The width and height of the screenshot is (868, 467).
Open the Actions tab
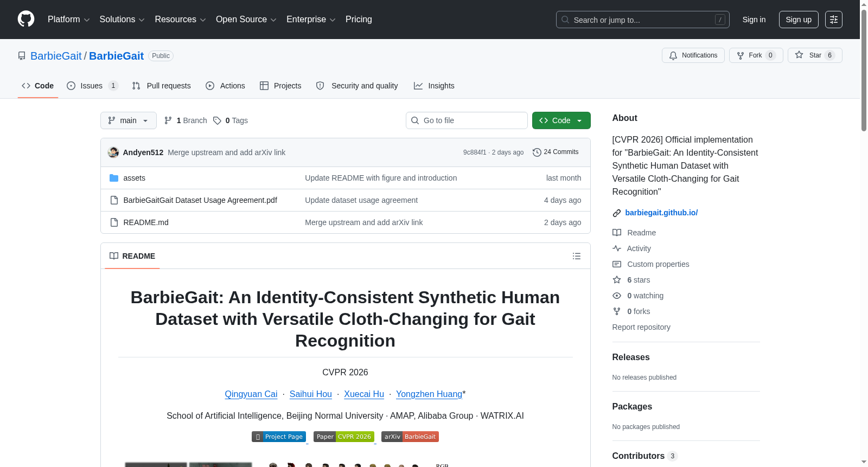point(226,86)
